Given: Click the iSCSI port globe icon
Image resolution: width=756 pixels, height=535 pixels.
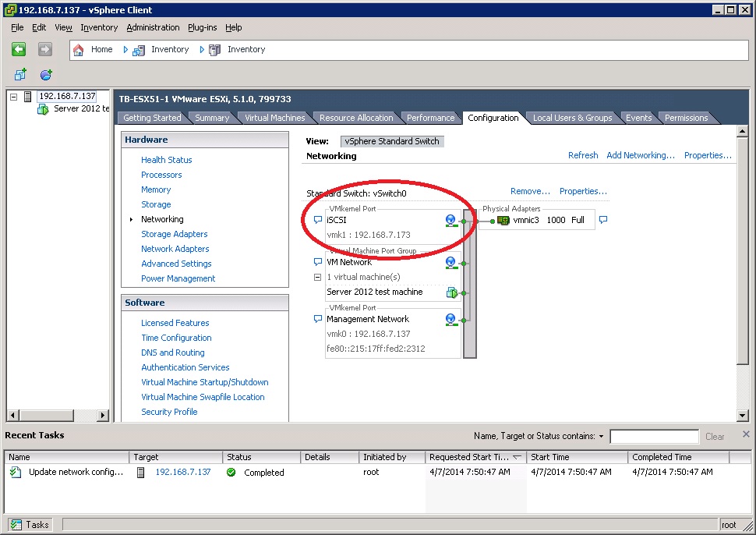Looking at the screenshot, I should pos(450,221).
